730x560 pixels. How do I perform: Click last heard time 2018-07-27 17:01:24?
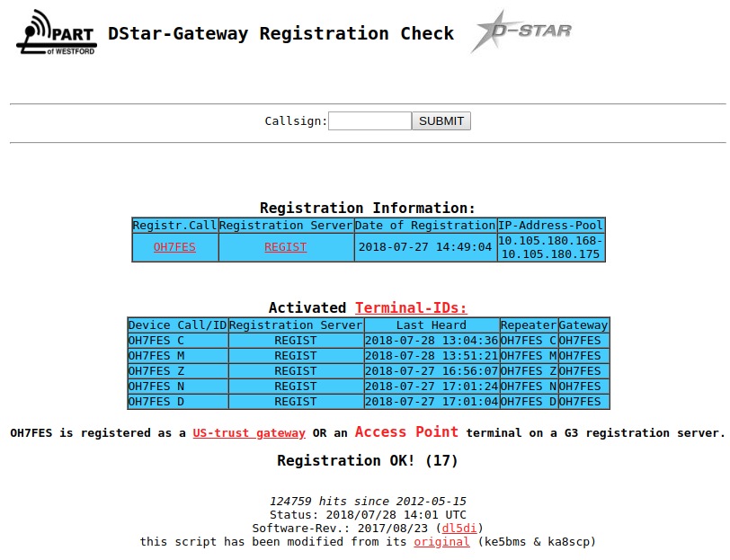(x=432, y=387)
